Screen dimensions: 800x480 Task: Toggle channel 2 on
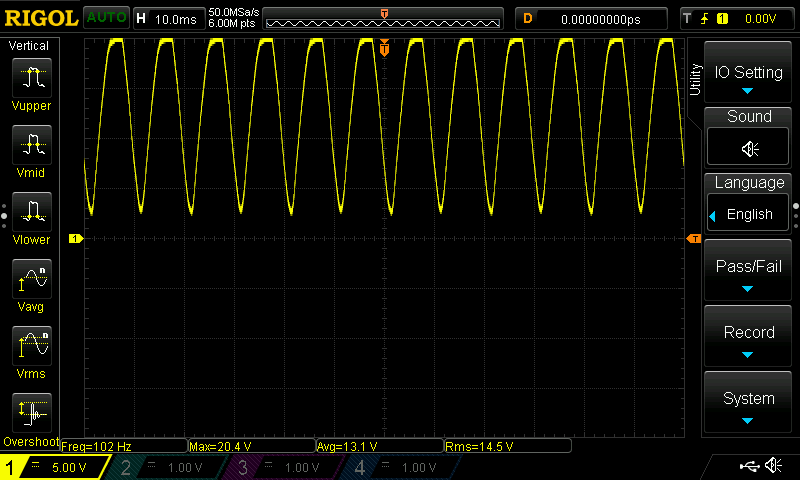165,467
